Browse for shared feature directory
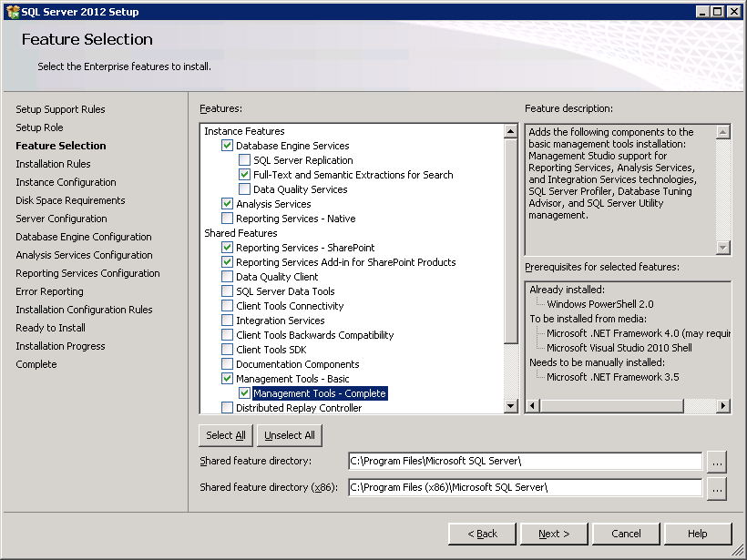 [717, 462]
